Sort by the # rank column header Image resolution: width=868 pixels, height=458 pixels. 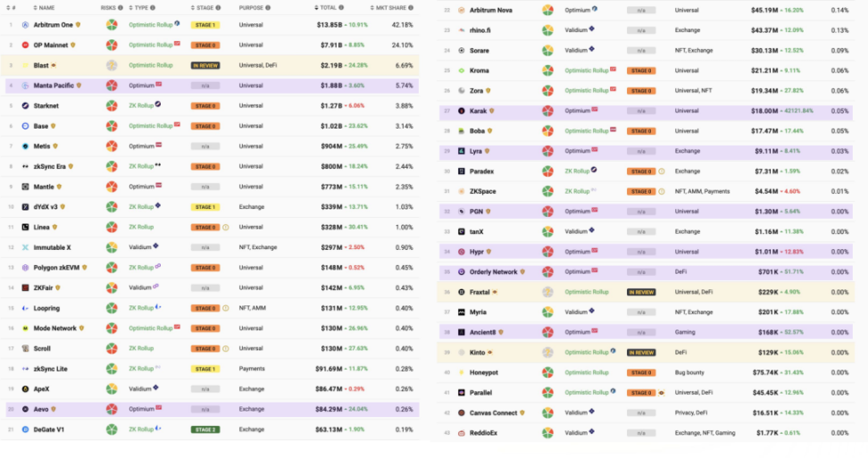(x=13, y=7)
